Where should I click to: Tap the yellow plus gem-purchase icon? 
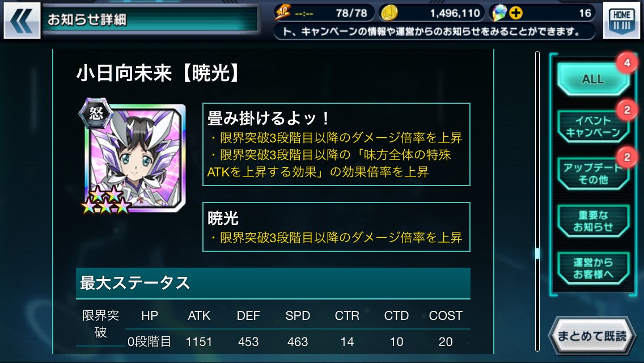[x=516, y=13]
